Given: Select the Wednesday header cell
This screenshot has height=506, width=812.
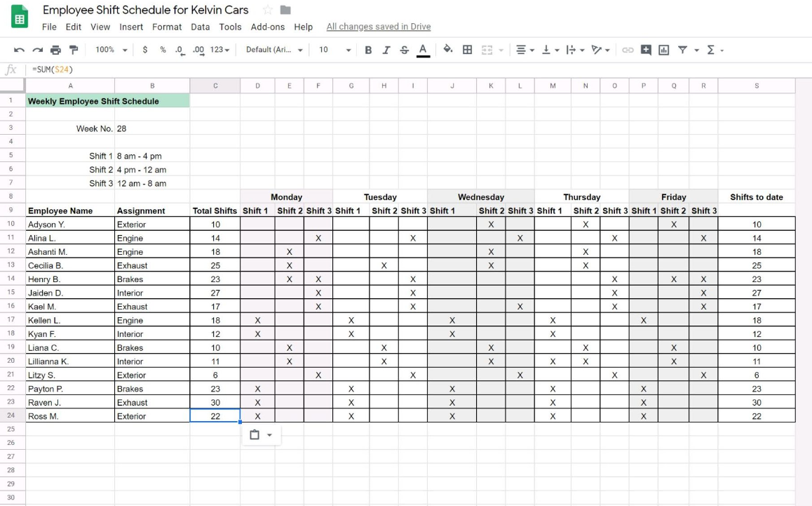Looking at the screenshot, I should (x=480, y=197).
